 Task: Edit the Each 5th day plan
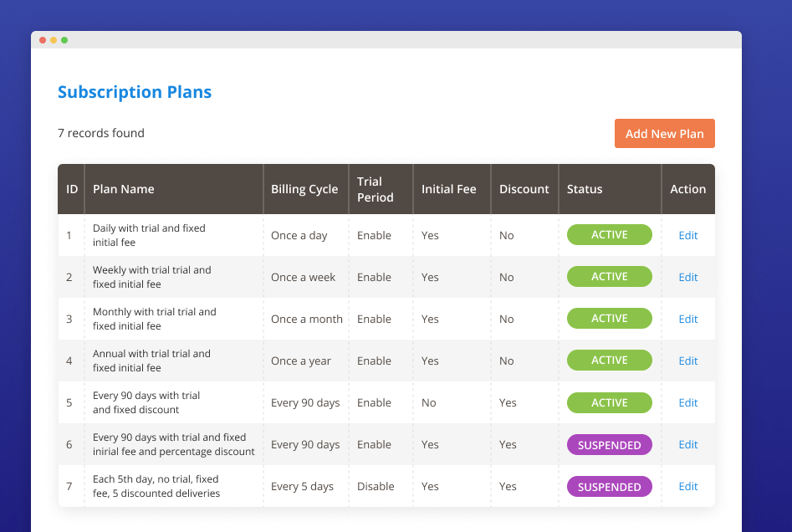687,486
